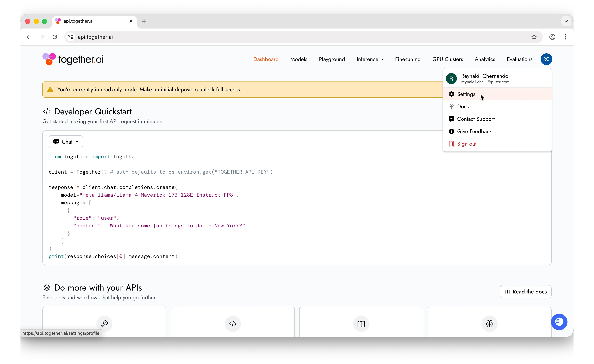Open the Chat dropdown above the code sample
This screenshot has width=594, height=364.
66,142
